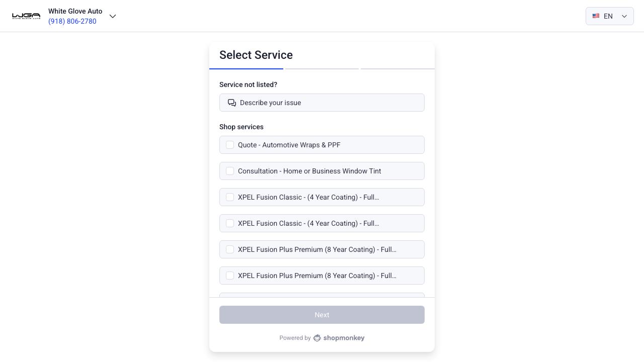Image resolution: width=644 pixels, height=362 pixels.
Task: Click the Shopmonkey monkey logo icon
Action: (317, 338)
